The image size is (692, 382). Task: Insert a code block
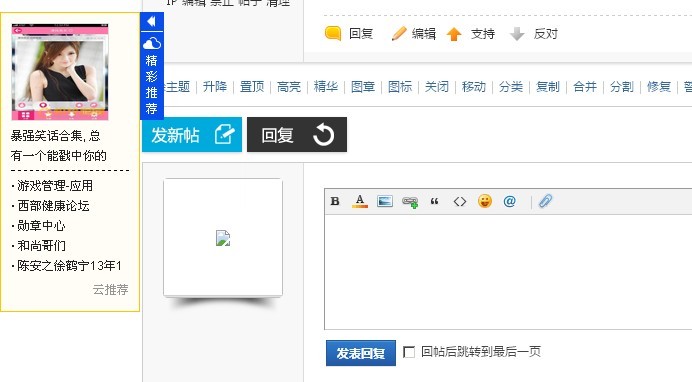[460, 202]
